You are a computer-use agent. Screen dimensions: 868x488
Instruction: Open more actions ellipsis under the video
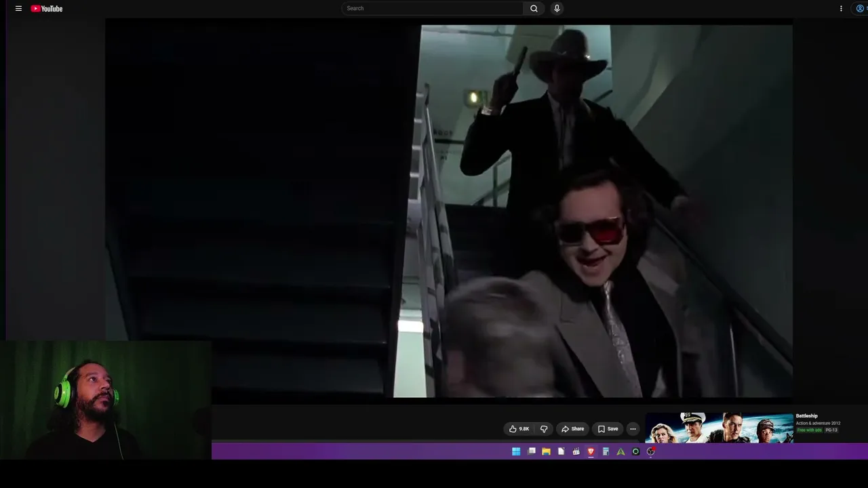(x=633, y=429)
